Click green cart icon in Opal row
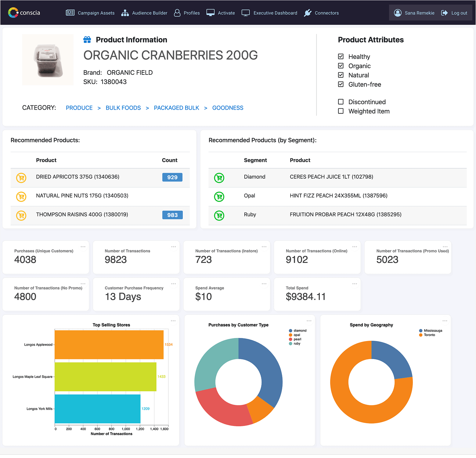 tap(219, 197)
